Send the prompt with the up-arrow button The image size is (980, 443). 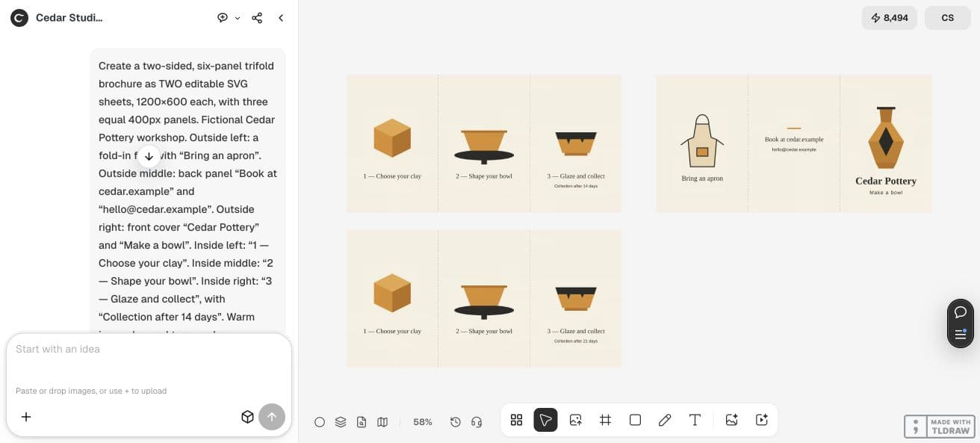(x=272, y=417)
